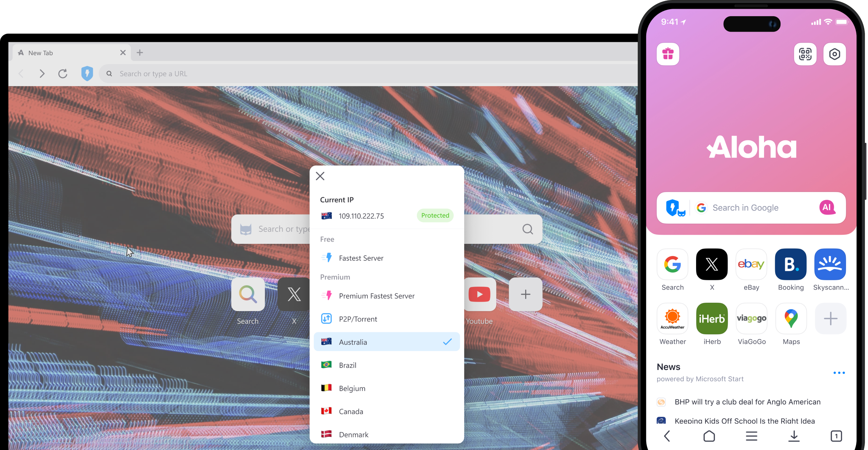Scroll down VPN server list
The height and width of the screenshot is (450, 868).
(388, 434)
